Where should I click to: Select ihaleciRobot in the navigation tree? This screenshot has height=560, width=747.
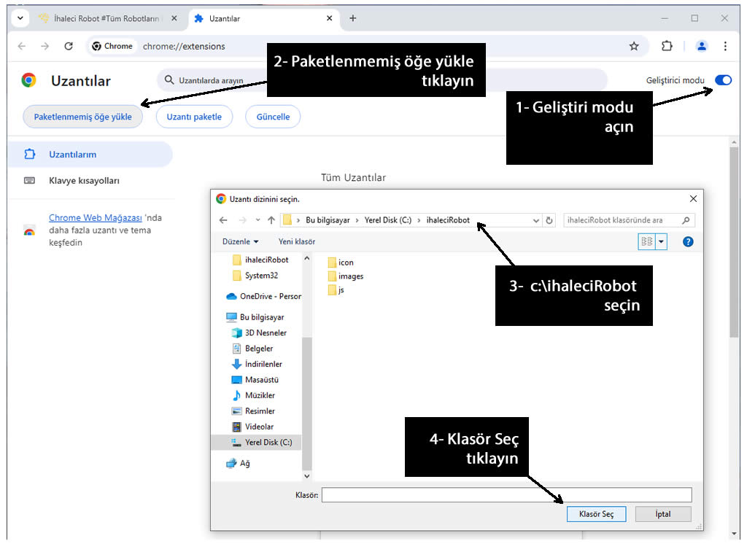[260, 260]
